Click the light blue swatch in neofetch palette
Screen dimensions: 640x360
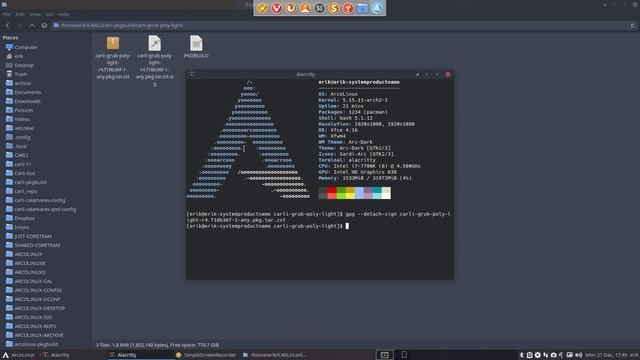click(x=359, y=193)
